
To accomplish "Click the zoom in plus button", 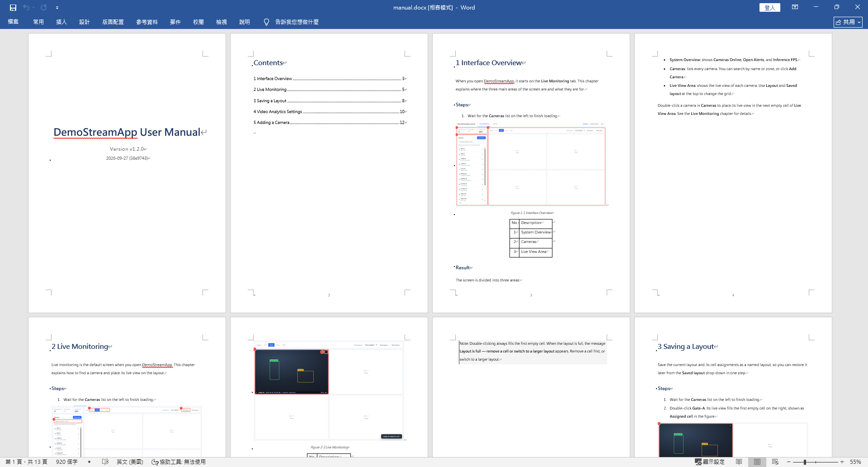I will (842, 462).
